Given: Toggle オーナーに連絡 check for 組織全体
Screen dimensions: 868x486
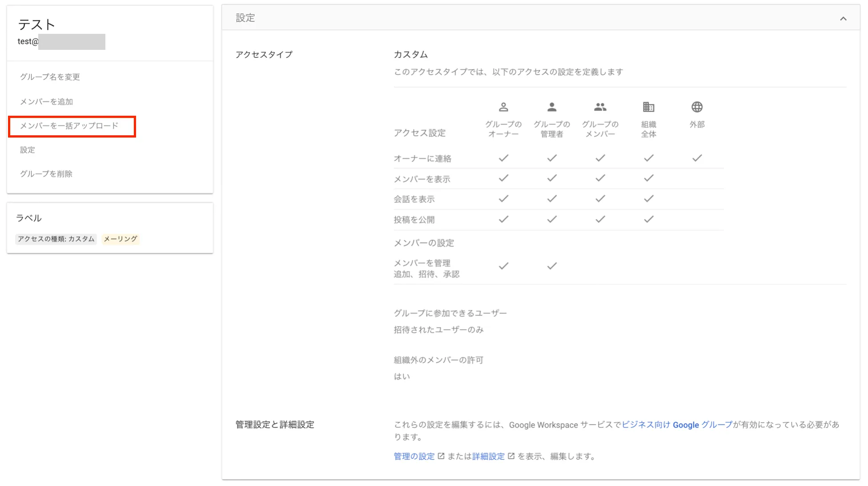Looking at the screenshot, I should point(649,158).
